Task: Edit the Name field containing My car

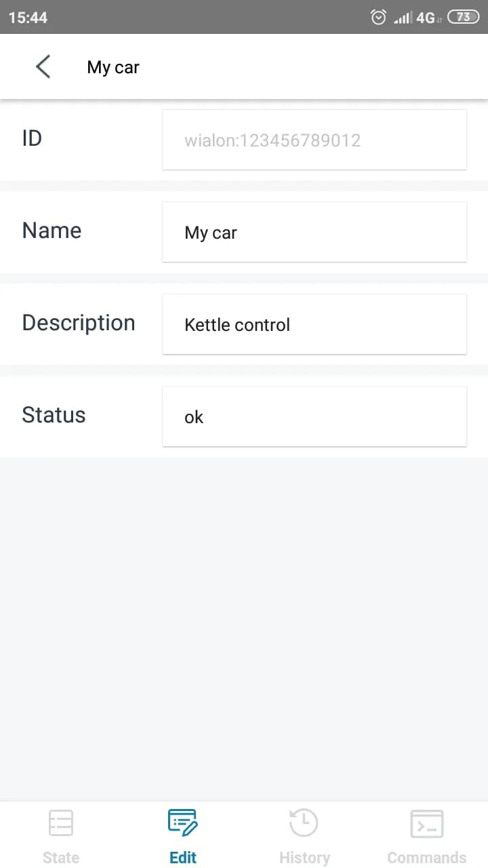Action: (314, 233)
